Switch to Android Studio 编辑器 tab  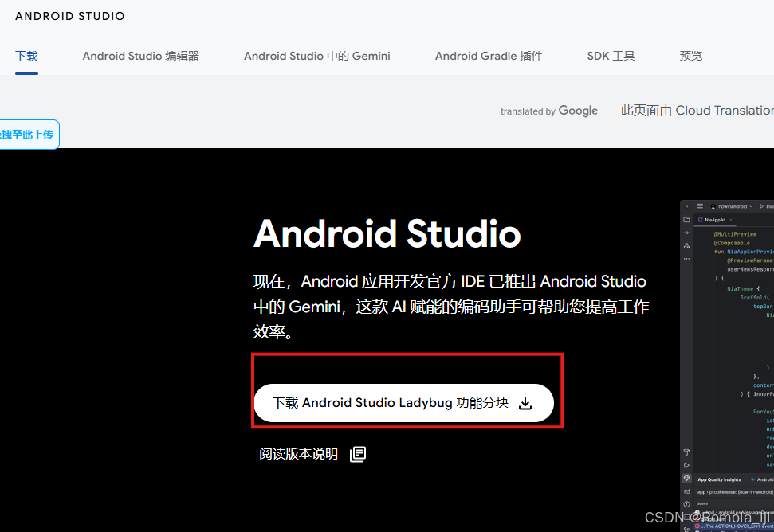140,56
